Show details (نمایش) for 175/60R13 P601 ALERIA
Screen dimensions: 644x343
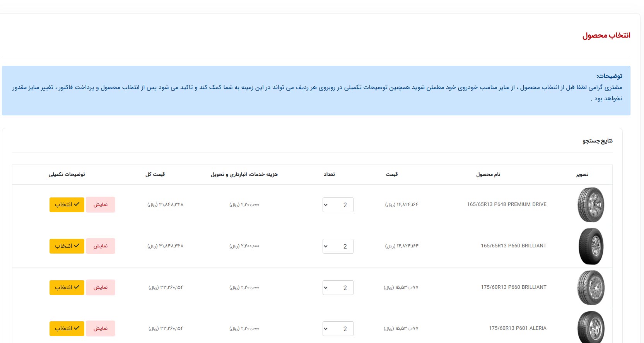[101, 328]
